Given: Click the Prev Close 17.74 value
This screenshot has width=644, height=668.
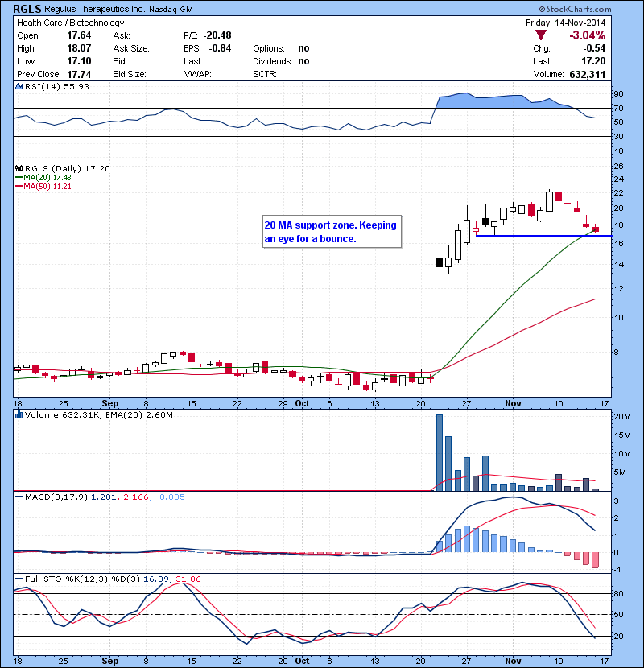Looking at the screenshot, I should (79, 75).
